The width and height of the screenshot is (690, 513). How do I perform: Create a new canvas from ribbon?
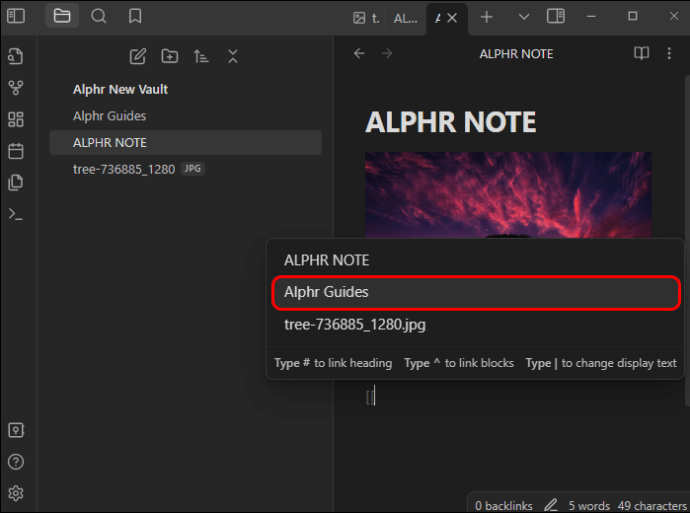click(x=16, y=119)
